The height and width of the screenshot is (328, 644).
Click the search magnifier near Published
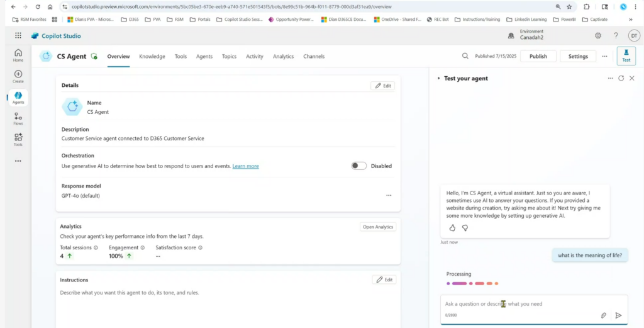[x=465, y=56]
